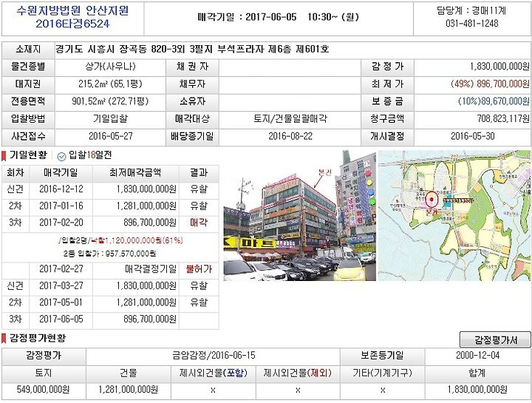The height and width of the screenshot is (403, 532).
Task: Click the red bookmark icon beside 기일현황
Action: [4, 156]
